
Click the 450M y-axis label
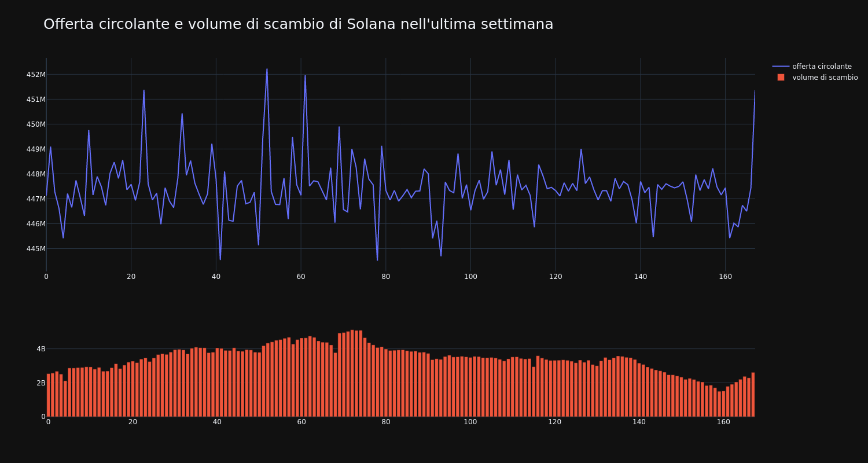(x=35, y=124)
